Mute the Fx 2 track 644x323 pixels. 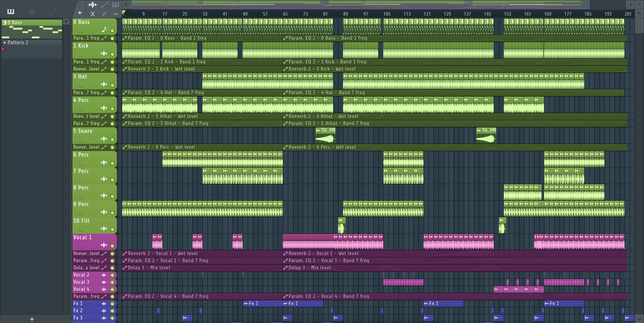pyautogui.click(x=112, y=311)
